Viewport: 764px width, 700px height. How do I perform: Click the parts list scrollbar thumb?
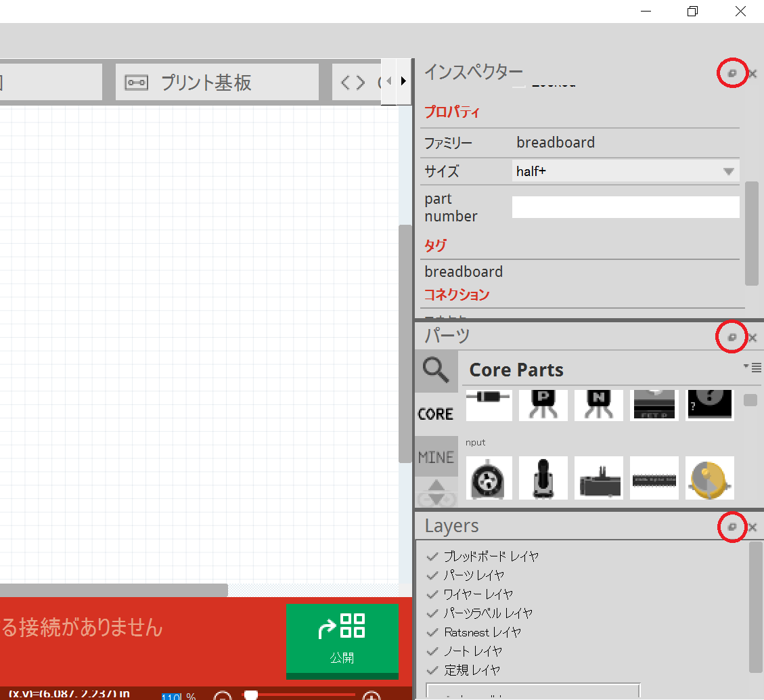[x=750, y=400]
